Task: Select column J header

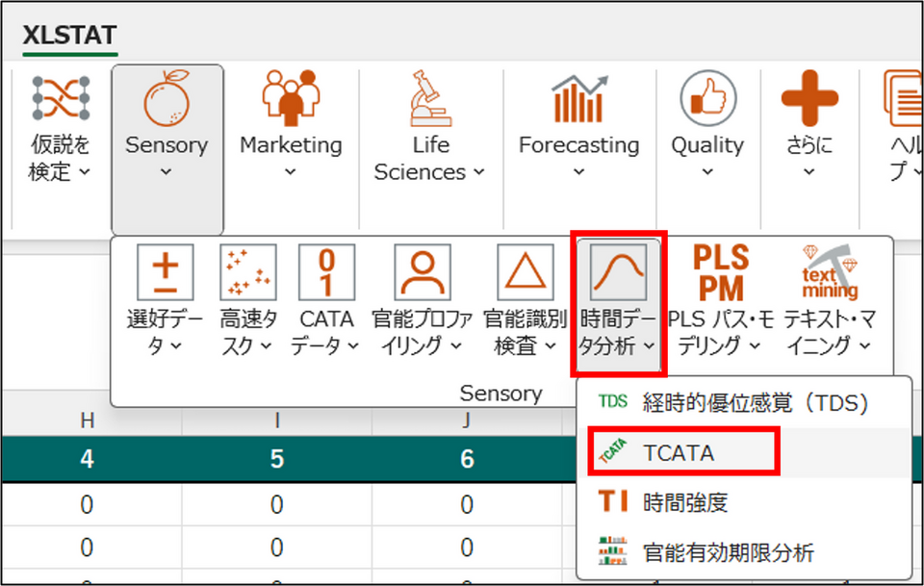Action: (x=467, y=420)
